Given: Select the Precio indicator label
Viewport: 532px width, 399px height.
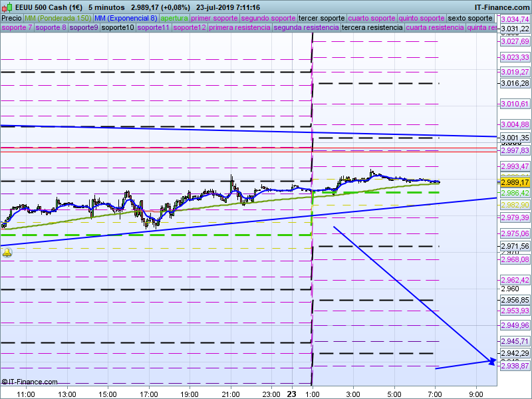Looking at the screenshot, I should [11, 18].
